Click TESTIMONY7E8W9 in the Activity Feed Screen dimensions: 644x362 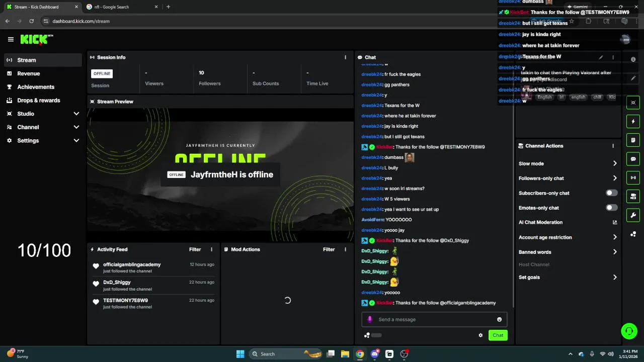[125, 301]
